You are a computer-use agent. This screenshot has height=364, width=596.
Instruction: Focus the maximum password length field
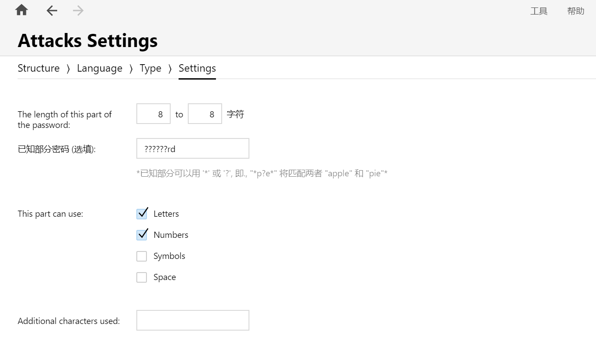205,114
